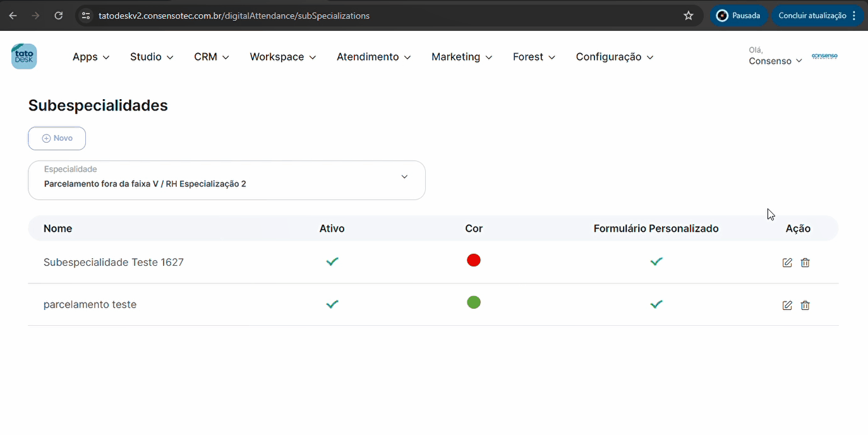Toggle Formulário Personalizado check for parcelamento teste
Screen dimensions: 868x435
point(656,304)
